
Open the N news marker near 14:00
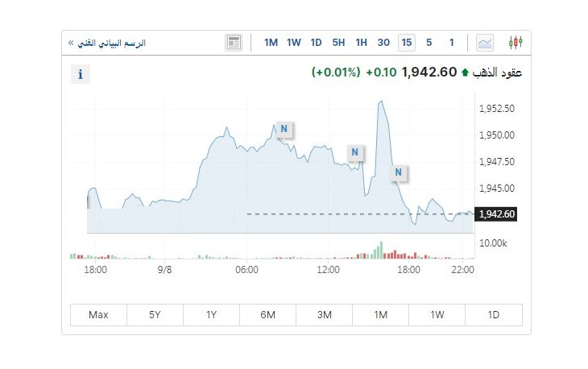[354, 151]
